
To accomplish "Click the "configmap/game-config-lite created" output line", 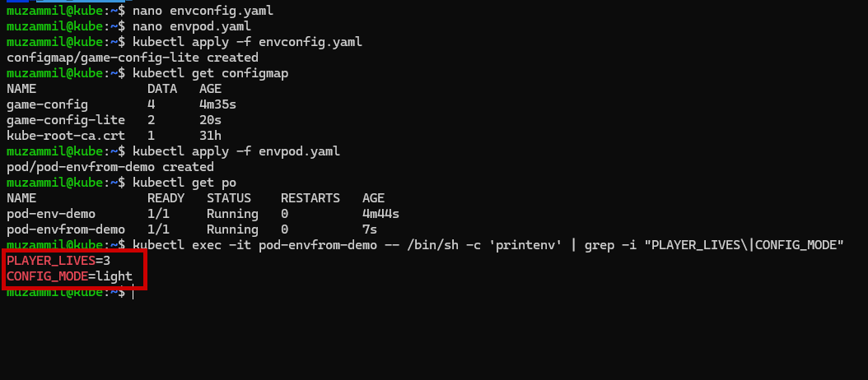I will (x=133, y=58).
